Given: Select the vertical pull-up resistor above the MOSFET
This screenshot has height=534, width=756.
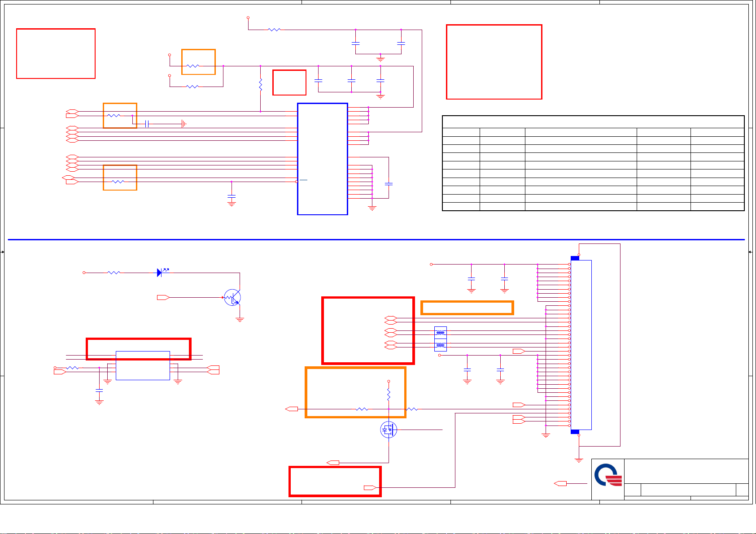Looking at the screenshot, I should click(389, 395).
